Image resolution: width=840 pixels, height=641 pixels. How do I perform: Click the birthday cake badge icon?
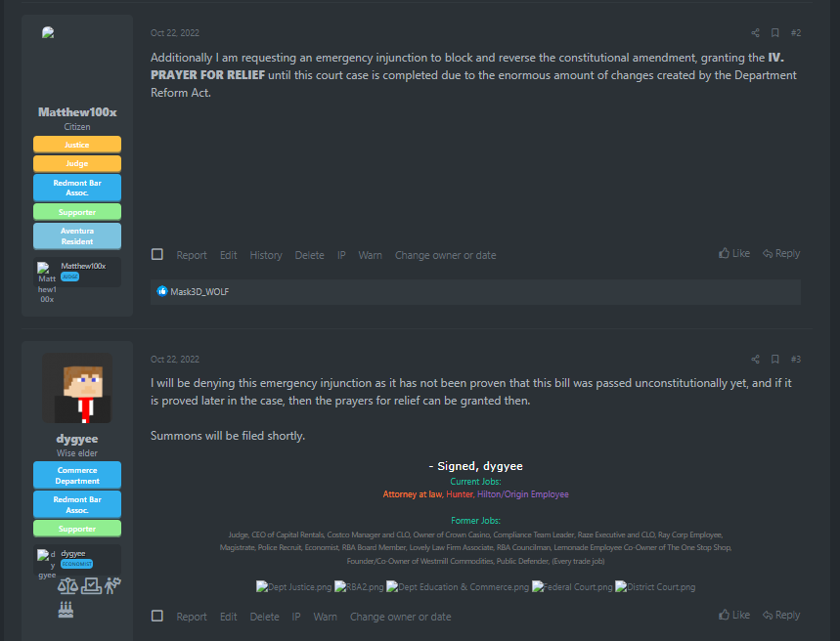67,610
